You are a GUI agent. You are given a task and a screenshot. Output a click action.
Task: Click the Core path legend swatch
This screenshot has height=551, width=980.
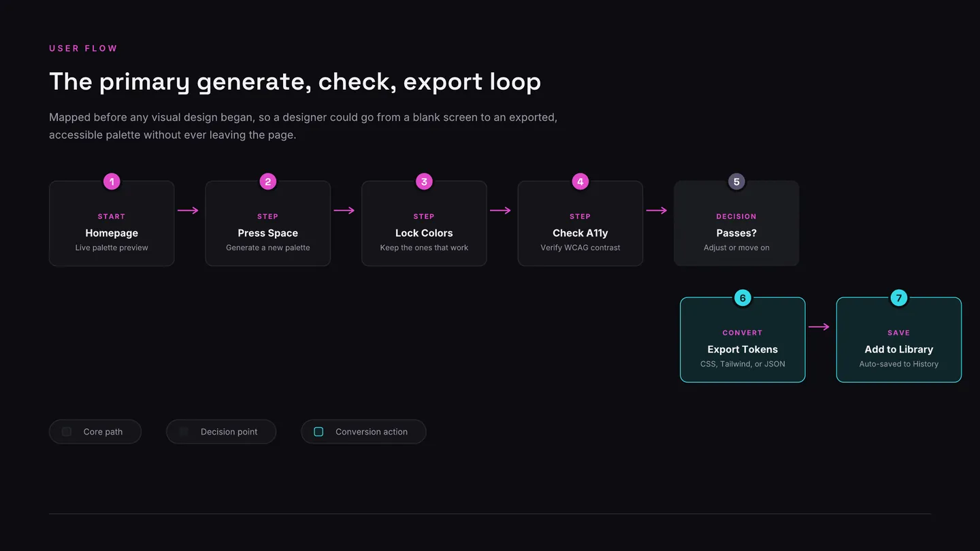pyautogui.click(x=67, y=432)
